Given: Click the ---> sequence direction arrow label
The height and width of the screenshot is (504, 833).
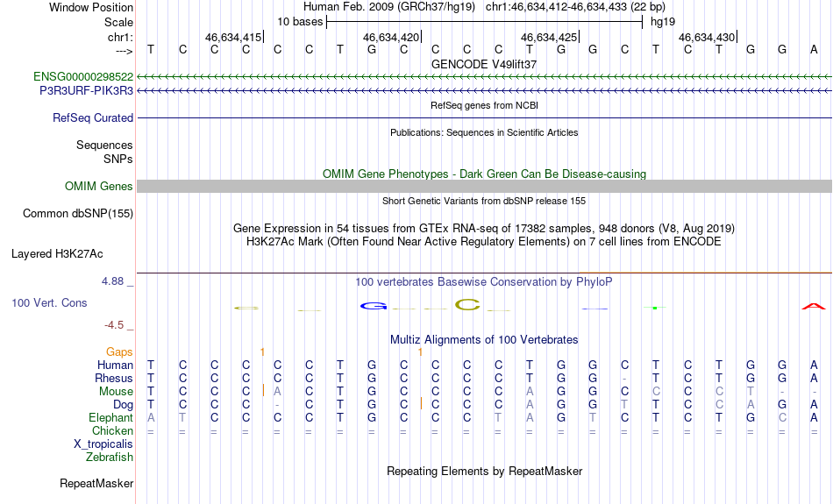Looking at the screenshot, I should pyautogui.click(x=124, y=51).
